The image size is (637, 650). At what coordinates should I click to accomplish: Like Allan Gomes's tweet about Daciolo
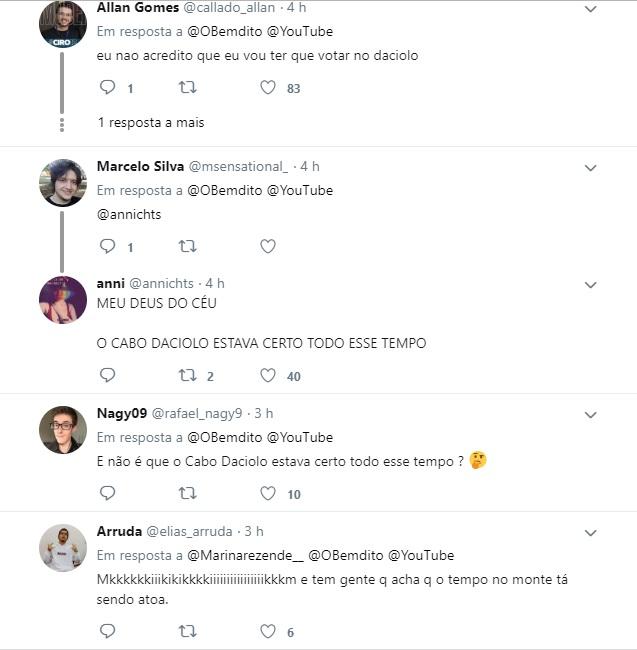click(x=267, y=88)
